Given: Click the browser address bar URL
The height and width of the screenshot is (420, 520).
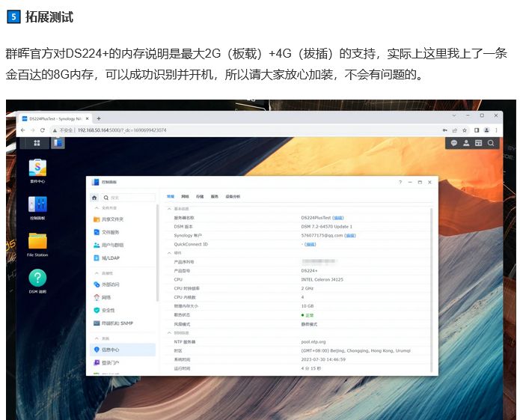Looking at the screenshot, I should (x=122, y=130).
